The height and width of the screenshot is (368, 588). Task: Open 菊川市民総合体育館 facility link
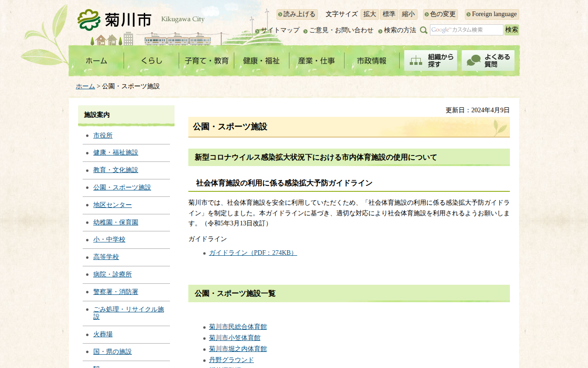pyautogui.click(x=237, y=327)
